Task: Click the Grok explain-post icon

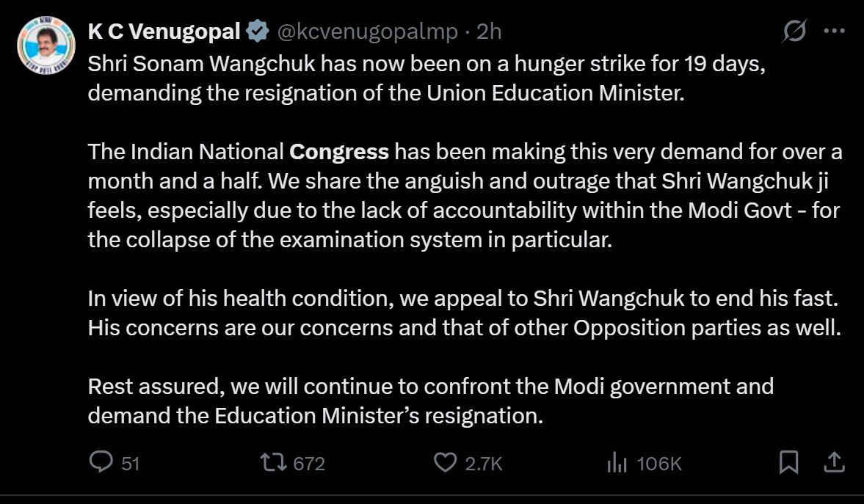Action: [x=794, y=30]
